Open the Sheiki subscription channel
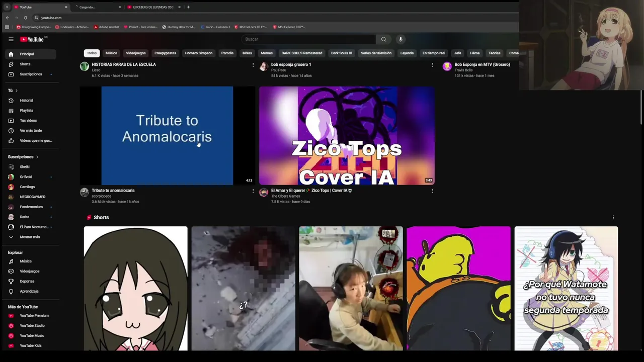Image resolution: width=644 pixels, height=362 pixels. tap(31, 167)
